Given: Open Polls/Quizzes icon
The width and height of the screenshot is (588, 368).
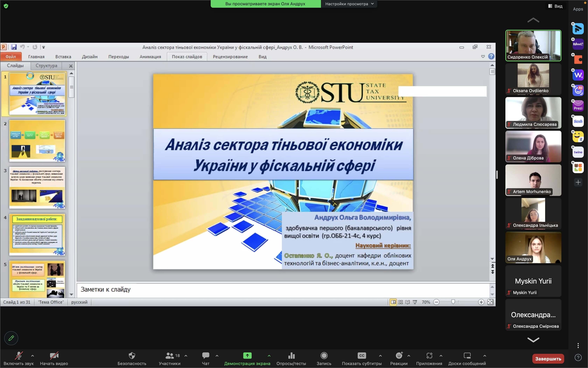Looking at the screenshot, I should coord(291,356).
